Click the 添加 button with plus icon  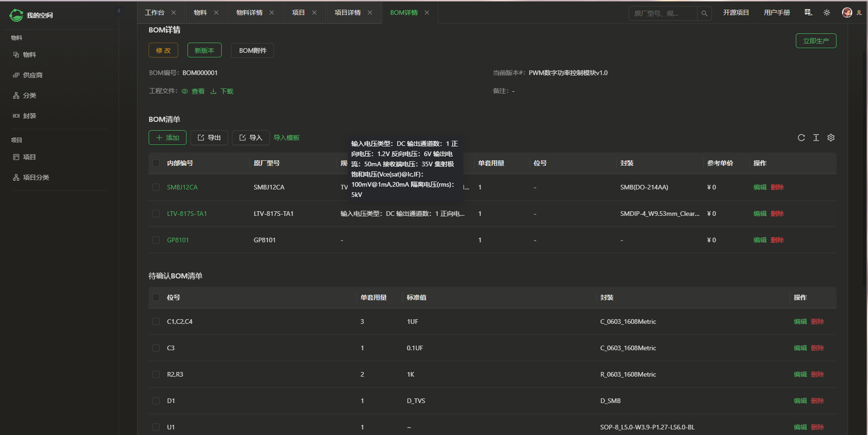click(168, 138)
